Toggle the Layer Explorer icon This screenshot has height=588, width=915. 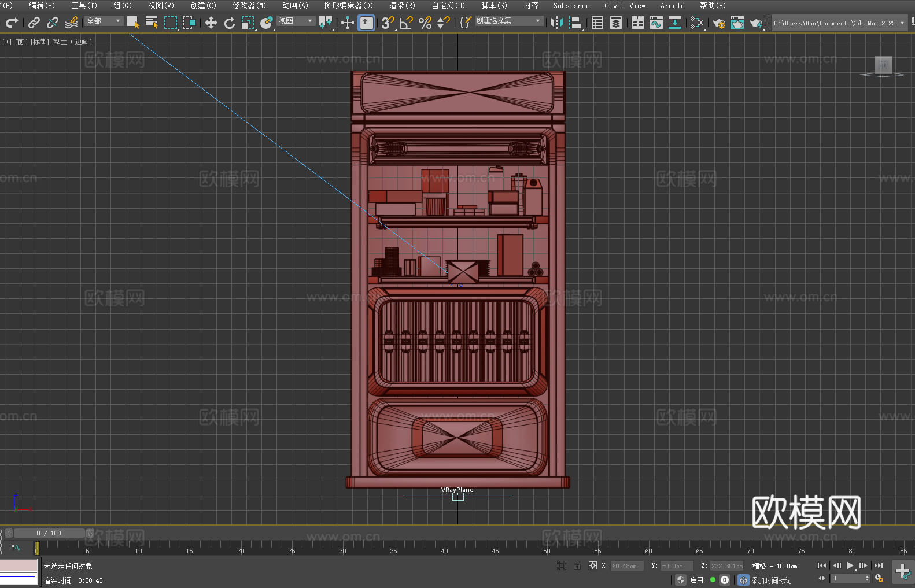[x=616, y=23]
